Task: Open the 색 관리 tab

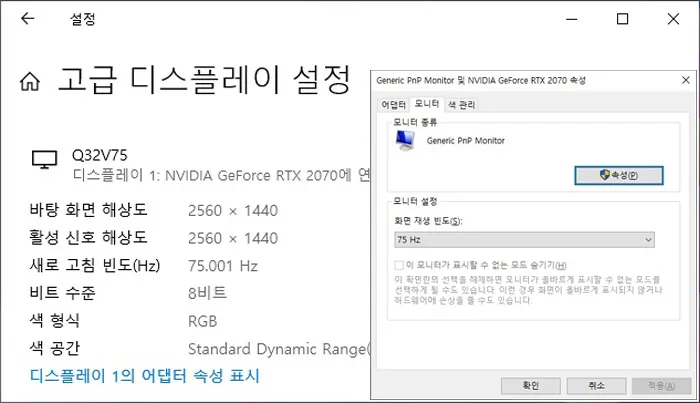Action: 462,105
